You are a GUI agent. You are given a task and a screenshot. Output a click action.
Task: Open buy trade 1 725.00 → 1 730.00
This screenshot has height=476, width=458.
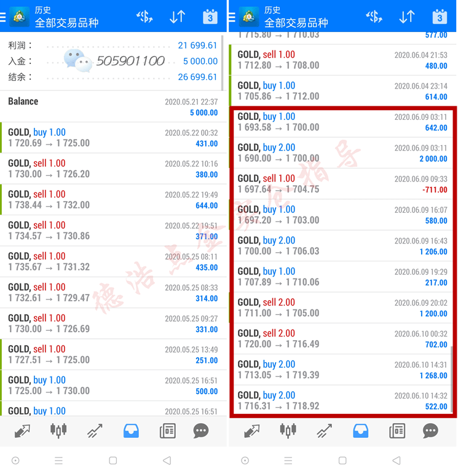click(x=113, y=385)
